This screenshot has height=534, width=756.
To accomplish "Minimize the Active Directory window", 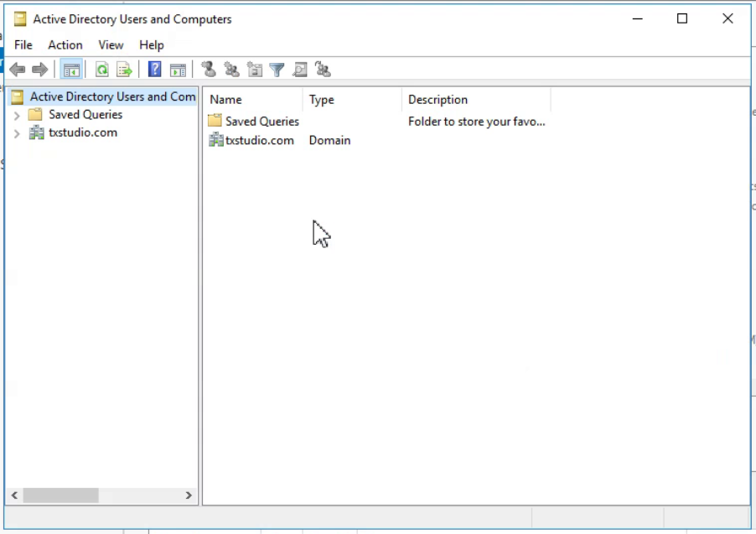I will point(637,18).
